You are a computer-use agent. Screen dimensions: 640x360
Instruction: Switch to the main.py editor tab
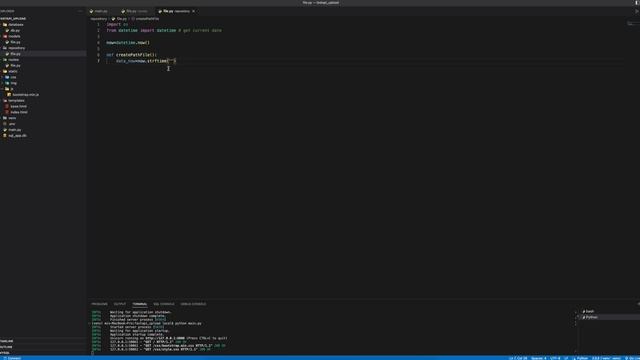click(101, 11)
